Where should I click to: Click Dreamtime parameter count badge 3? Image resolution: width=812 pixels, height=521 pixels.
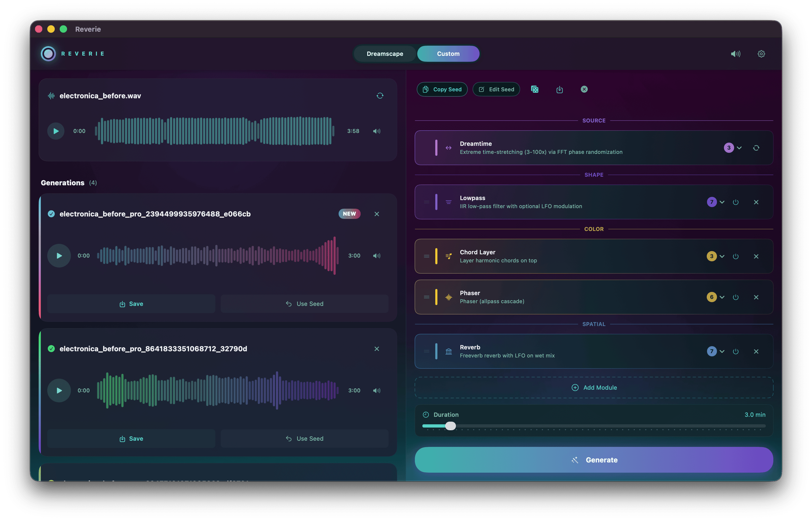pos(728,148)
